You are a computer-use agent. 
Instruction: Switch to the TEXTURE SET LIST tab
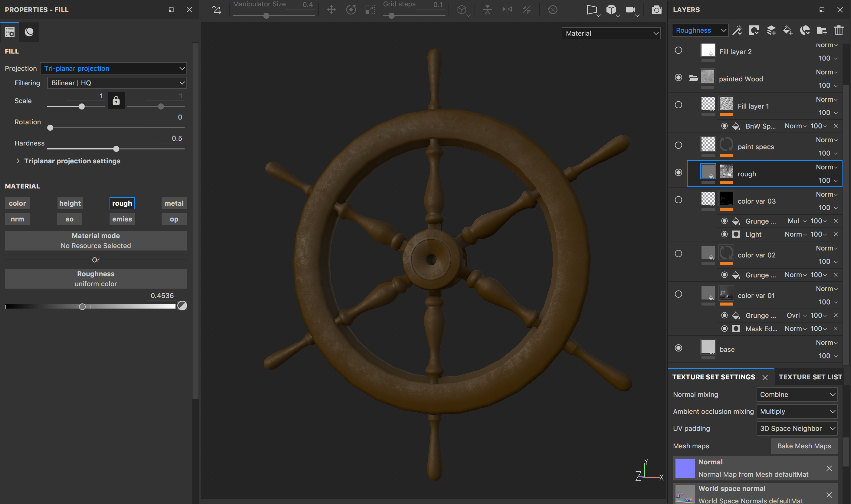pyautogui.click(x=809, y=377)
